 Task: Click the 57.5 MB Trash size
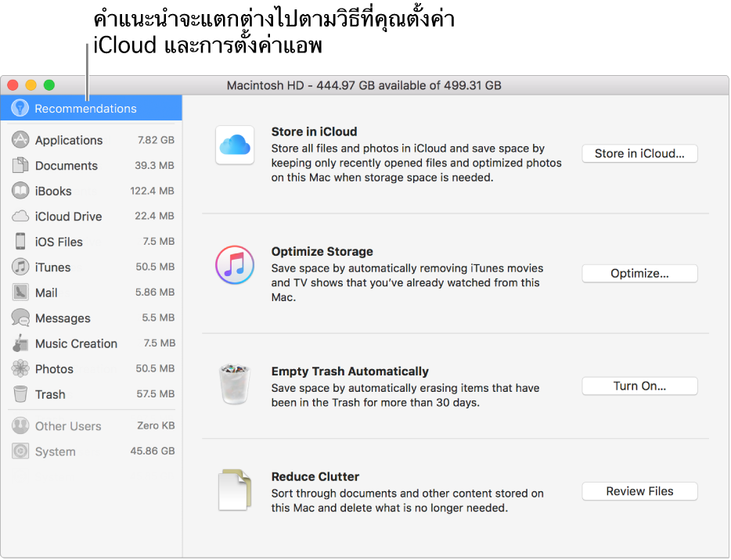(155, 394)
